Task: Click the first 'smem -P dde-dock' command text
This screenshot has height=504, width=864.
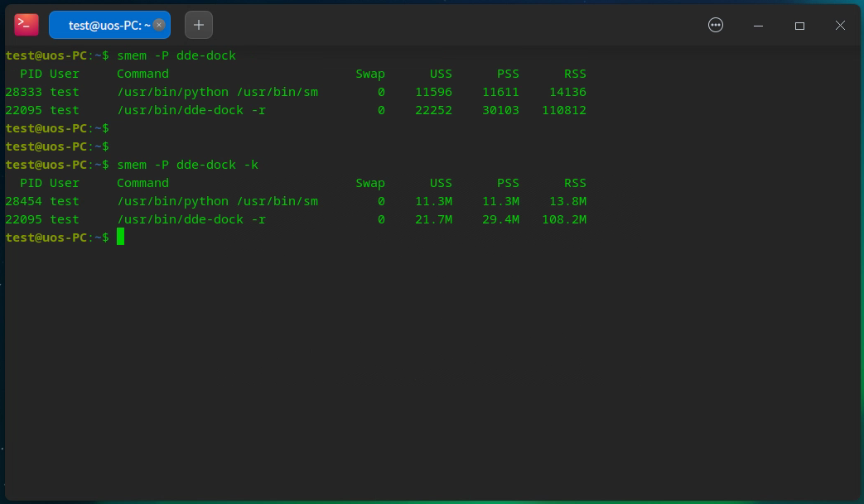Action: 176,55
